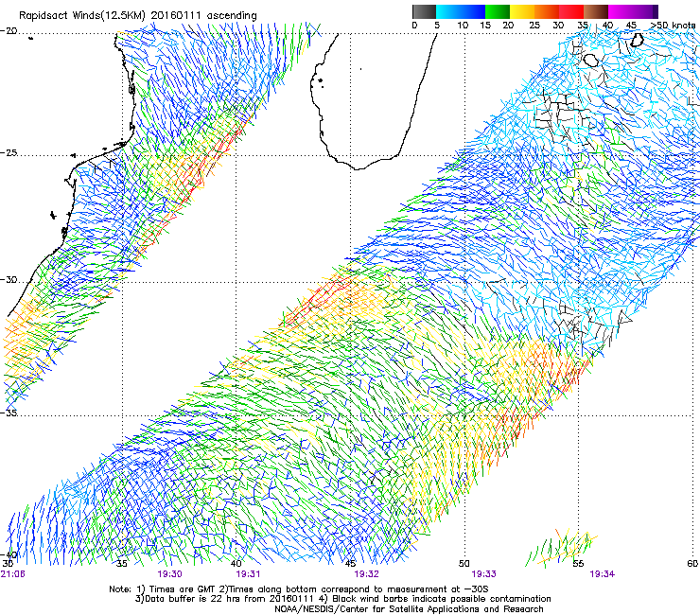Click the '-30' latitude label
The width and height of the screenshot is (700, 615).
pyautogui.click(x=9, y=279)
